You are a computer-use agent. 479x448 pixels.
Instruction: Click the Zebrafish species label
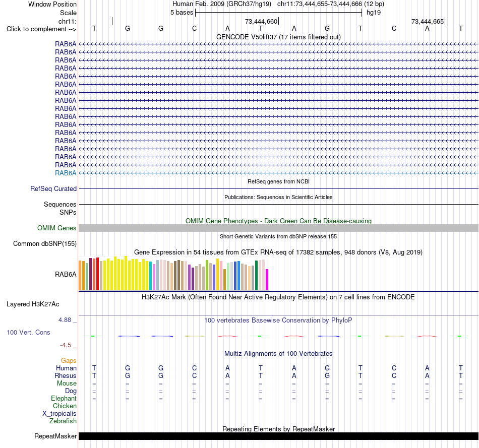point(63,421)
